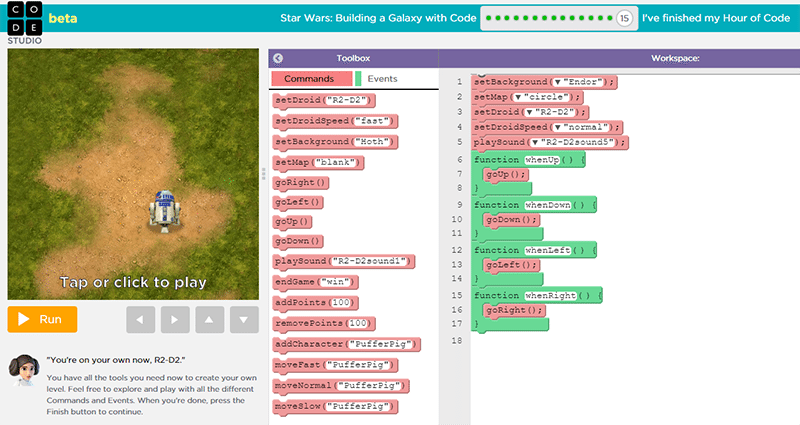Select the goLeft() toolbox block

(x=298, y=202)
